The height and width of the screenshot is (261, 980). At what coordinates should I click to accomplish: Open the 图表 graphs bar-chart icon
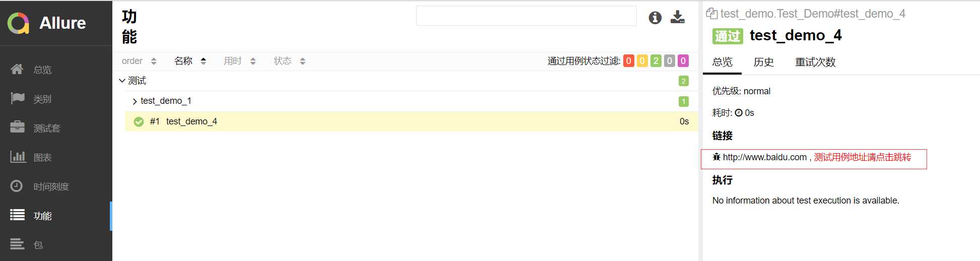(x=18, y=157)
